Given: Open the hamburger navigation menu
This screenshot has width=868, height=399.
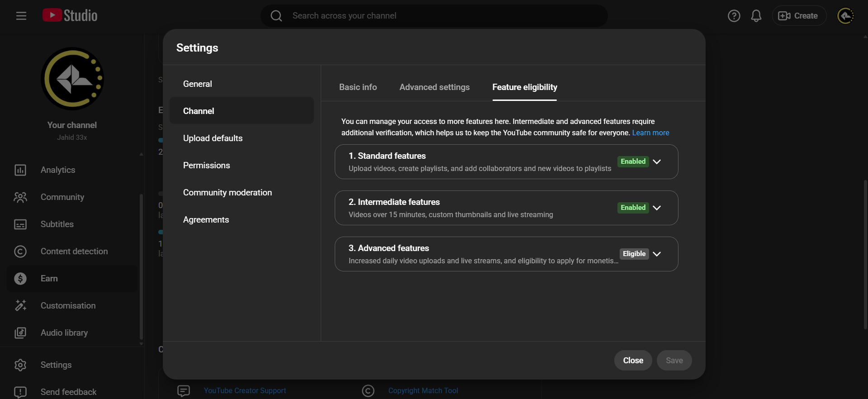Looking at the screenshot, I should (x=21, y=16).
